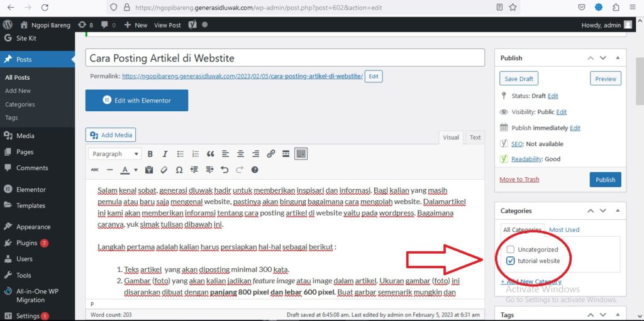Click the blue Publish button
Screen dimensions: 644x321
click(606, 180)
